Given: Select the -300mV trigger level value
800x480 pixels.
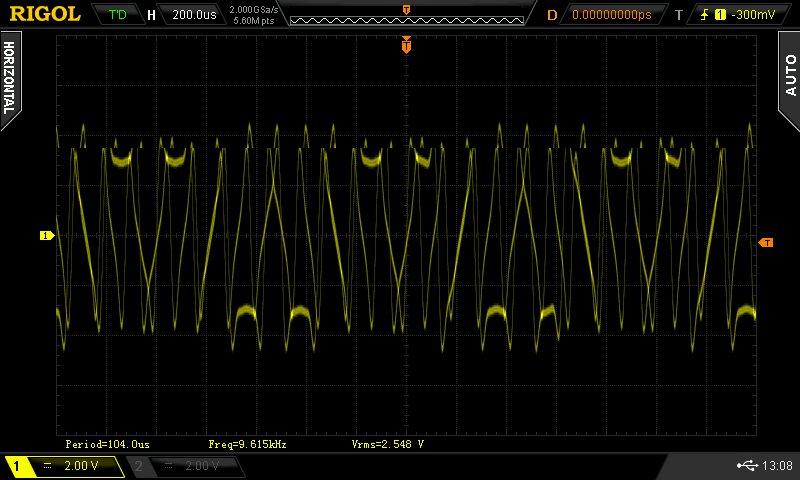Looking at the screenshot, I should tap(753, 15).
